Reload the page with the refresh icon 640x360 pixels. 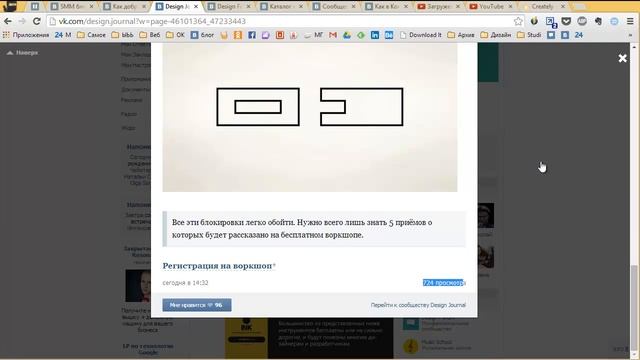[x=37, y=21]
